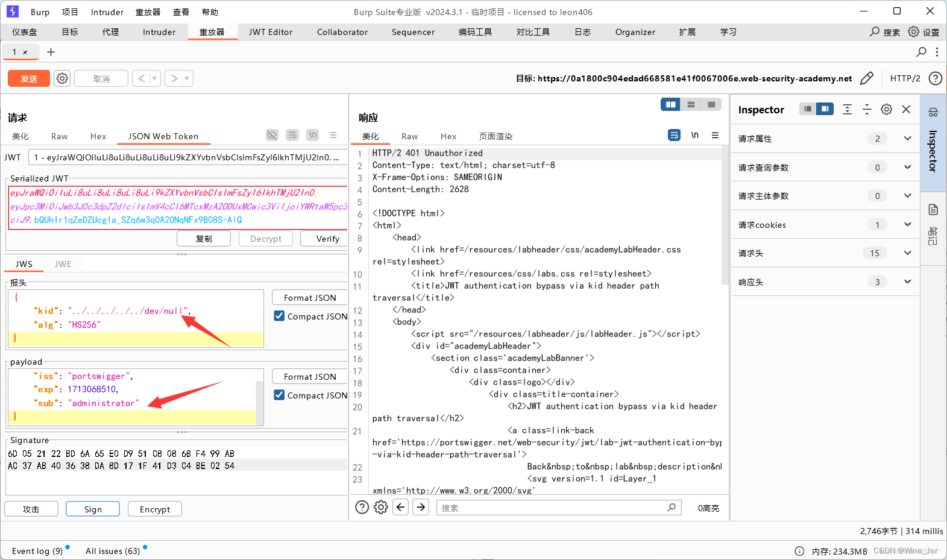Select request Raw view tab
This screenshot has width=947, height=560.
click(60, 136)
